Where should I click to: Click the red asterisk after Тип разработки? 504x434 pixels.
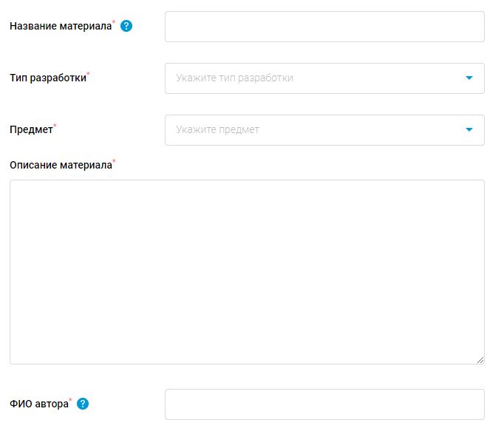coord(88,74)
